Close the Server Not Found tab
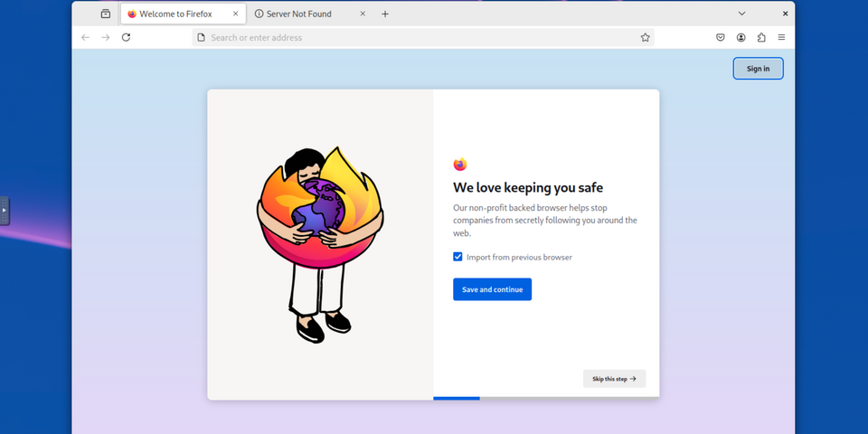The width and height of the screenshot is (868, 434). [x=363, y=14]
